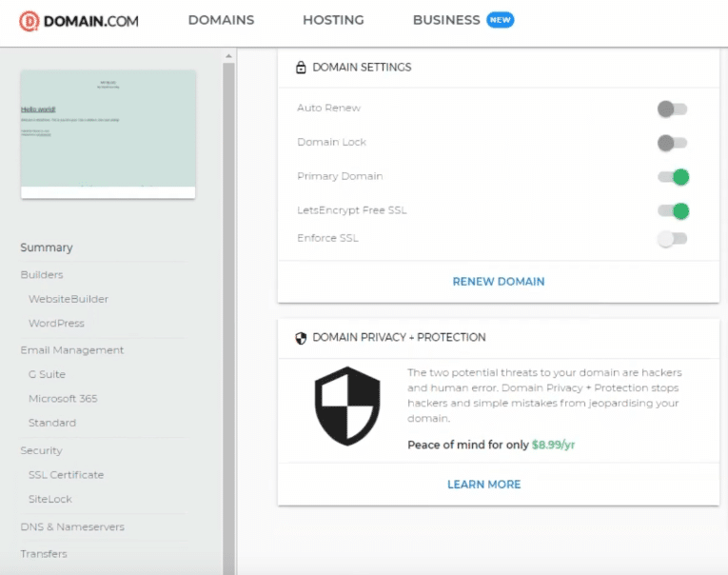
Task: Click the Domain Settings heading text
Action: pos(362,68)
